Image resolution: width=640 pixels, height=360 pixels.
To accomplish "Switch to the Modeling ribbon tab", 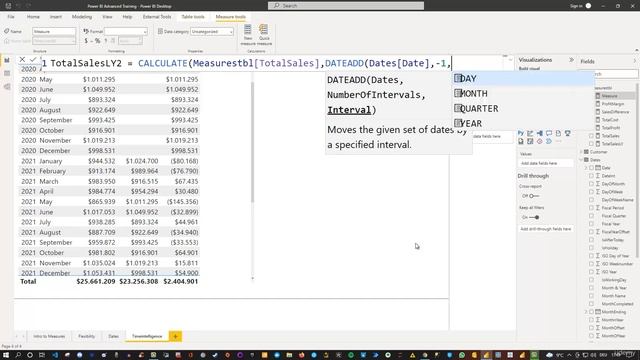I will click(82, 17).
